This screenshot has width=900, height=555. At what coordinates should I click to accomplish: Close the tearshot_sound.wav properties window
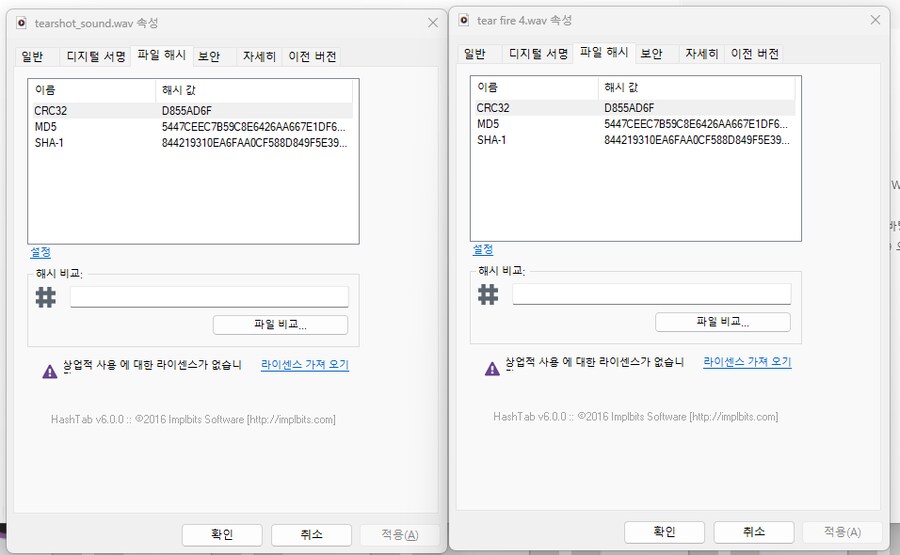(433, 22)
